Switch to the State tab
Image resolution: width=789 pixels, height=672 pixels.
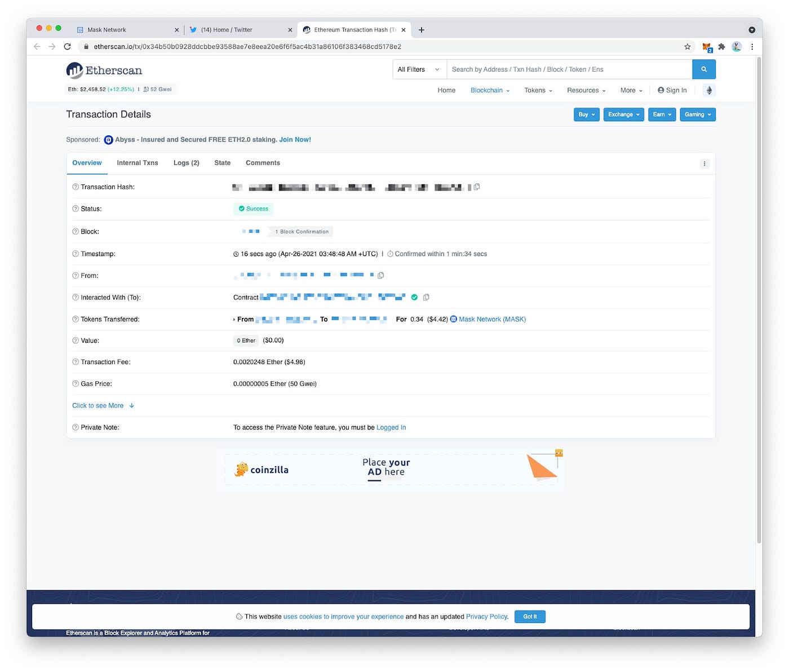tap(223, 163)
